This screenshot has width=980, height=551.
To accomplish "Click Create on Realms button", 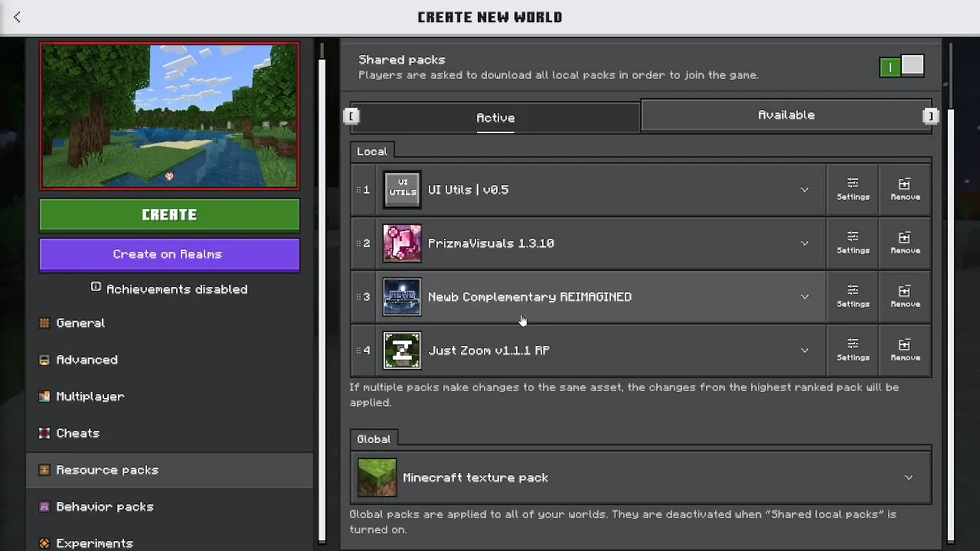I will point(169,255).
